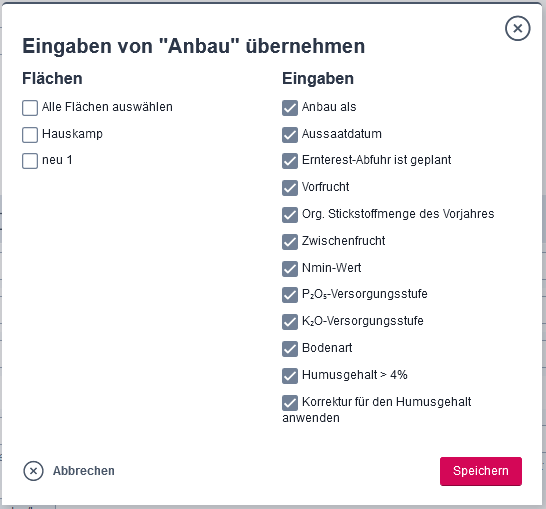Uncheck the Anbau als option

[x=290, y=108]
